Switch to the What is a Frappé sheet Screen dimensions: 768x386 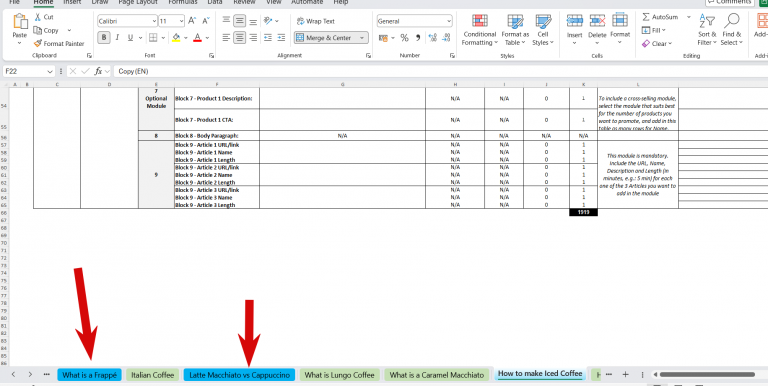pyautogui.click(x=90, y=375)
